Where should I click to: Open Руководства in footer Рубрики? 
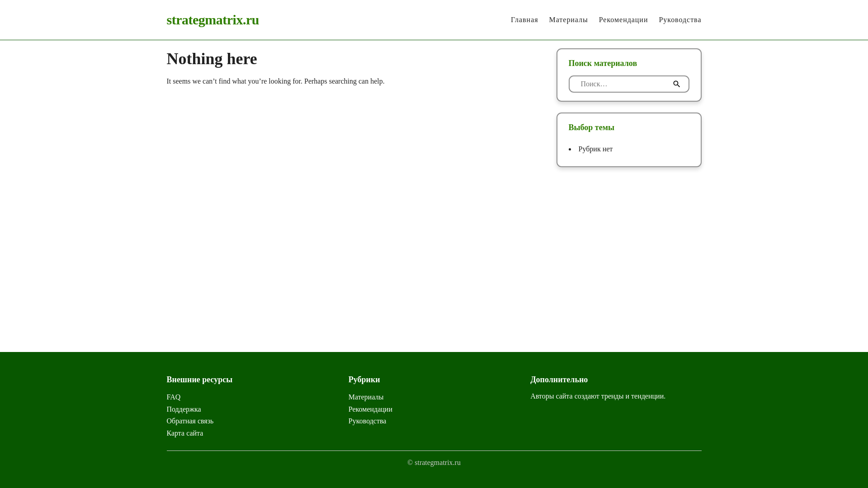(x=367, y=421)
